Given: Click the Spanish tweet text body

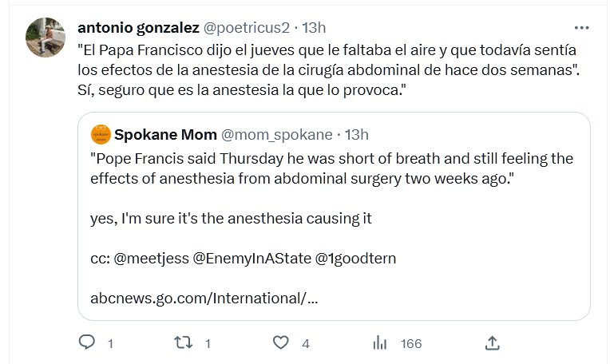Looking at the screenshot, I should 327,70.
